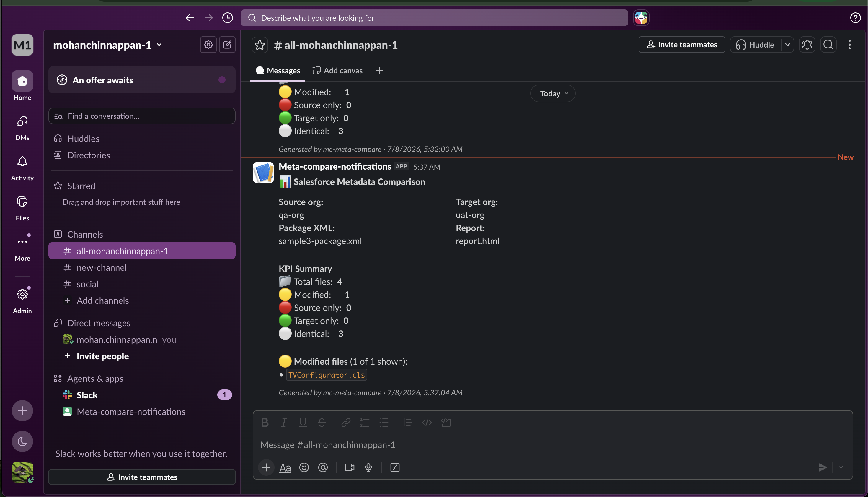Insert inline code formatting
Screen dimensions: 868x497
point(427,423)
